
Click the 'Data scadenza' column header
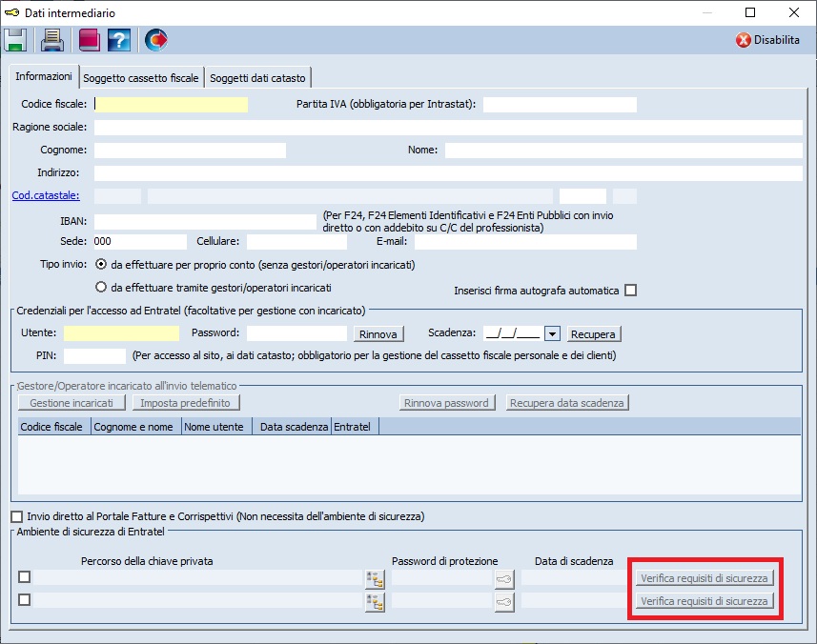point(292,427)
